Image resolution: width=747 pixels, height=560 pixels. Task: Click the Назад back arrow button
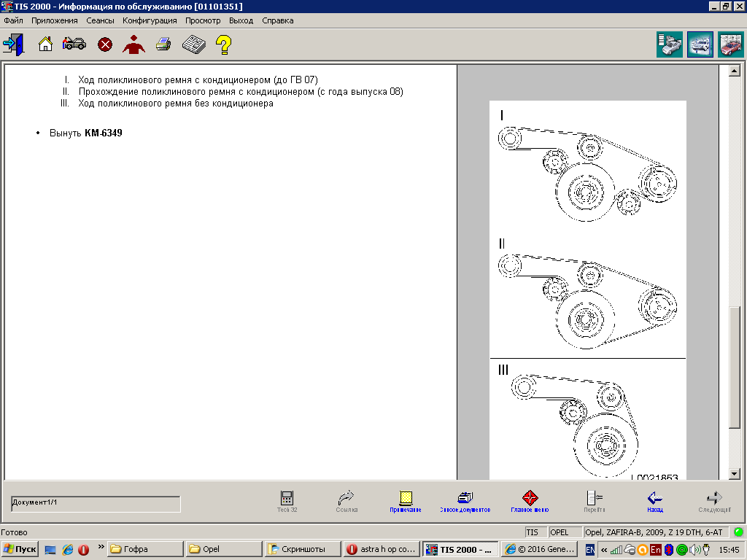654,502
